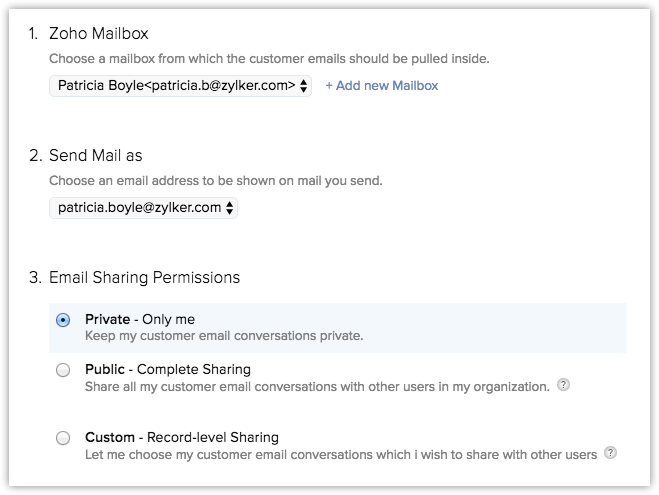Click the 'Private - Only me' label
The height and width of the screenshot is (495, 659).
pyautogui.click(x=140, y=319)
